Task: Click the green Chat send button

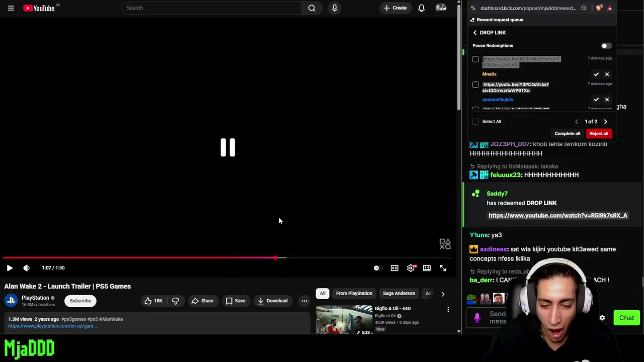Action: [x=626, y=318]
